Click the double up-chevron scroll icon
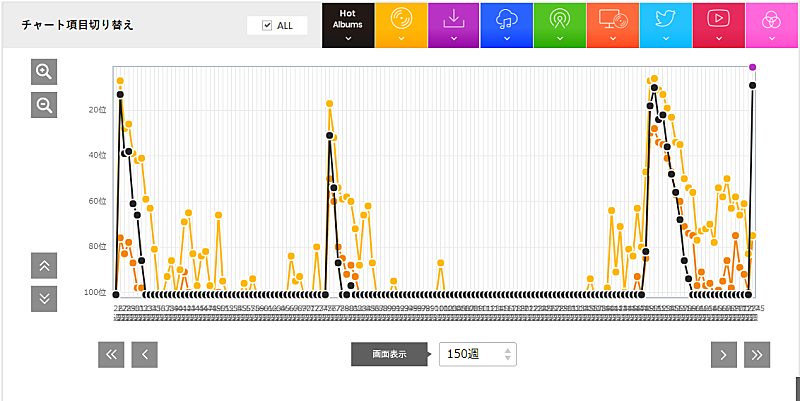This screenshot has width=800, height=401. click(44, 266)
